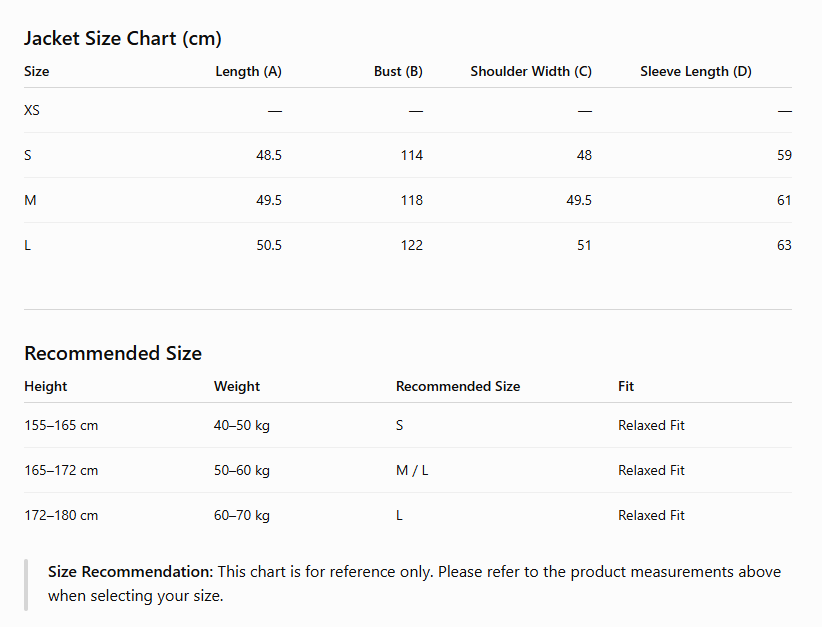
Task: Click the Sleeve Length (D) header
Action: (696, 71)
